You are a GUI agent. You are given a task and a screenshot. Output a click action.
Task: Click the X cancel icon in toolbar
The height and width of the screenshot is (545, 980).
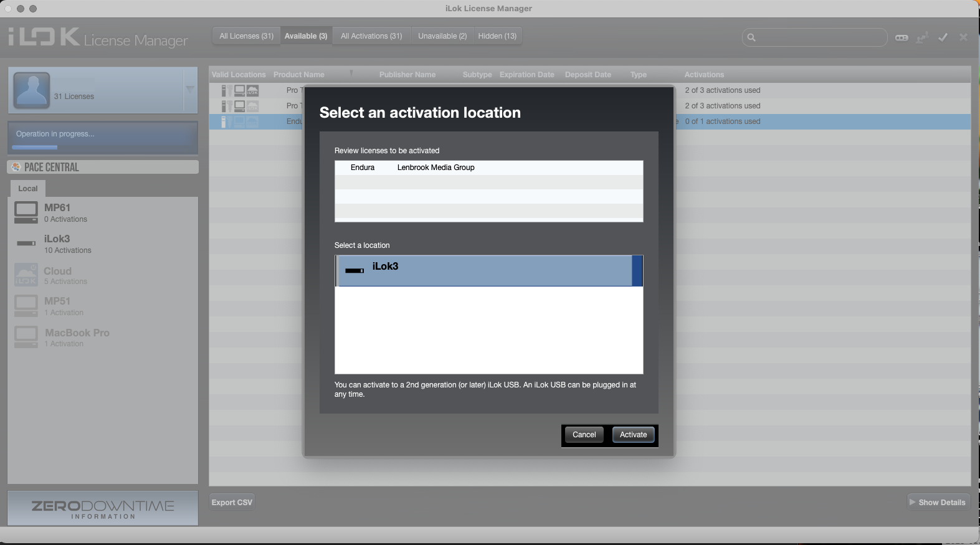coord(963,37)
